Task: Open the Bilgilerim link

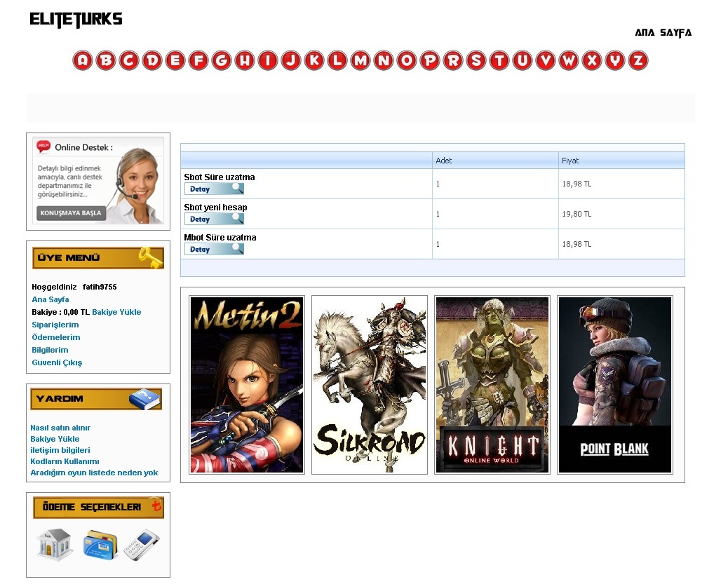Action: (50, 350)
